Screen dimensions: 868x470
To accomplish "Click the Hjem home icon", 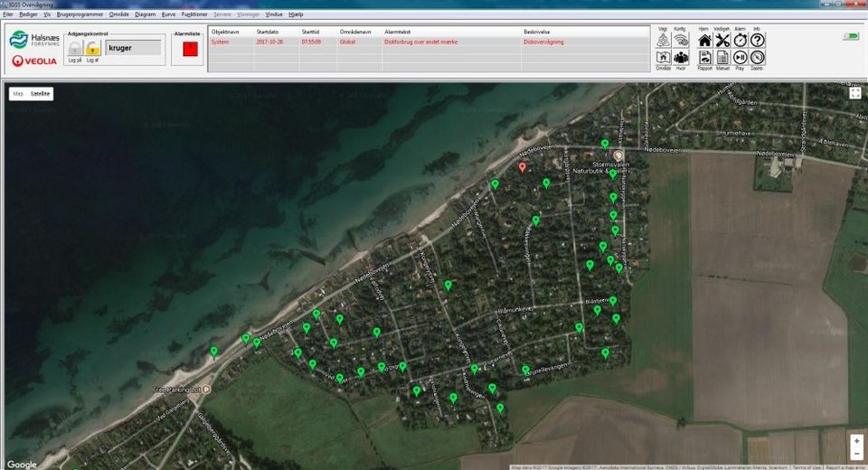I will [704, 40].
